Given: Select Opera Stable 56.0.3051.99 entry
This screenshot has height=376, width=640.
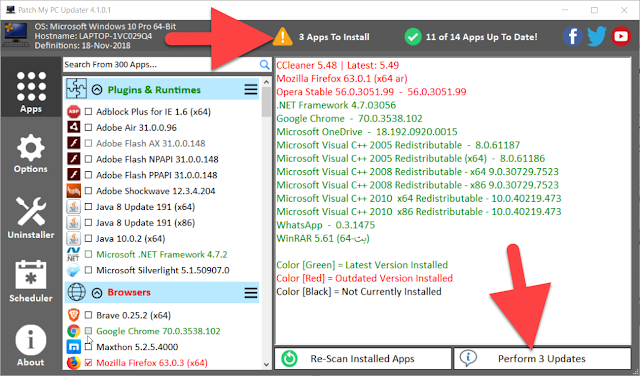Looking at the screenshot, I should pyautogui.click(x=371, y=92).
